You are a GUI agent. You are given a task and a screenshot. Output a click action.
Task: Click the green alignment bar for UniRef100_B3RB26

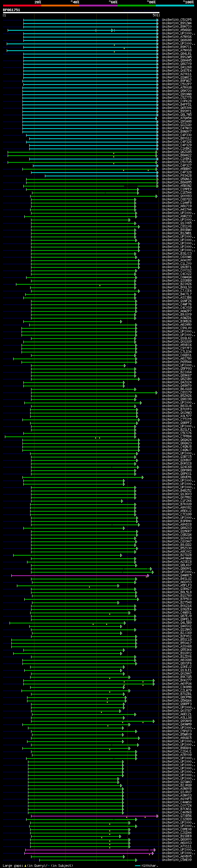click(x=73, y=321)
